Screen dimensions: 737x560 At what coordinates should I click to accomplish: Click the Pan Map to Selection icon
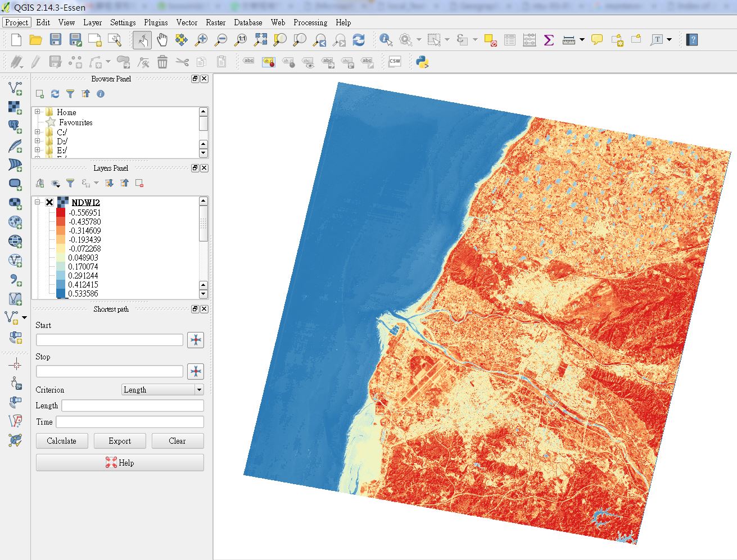181,40
